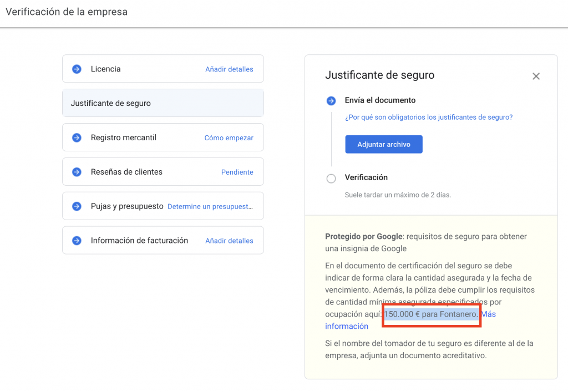
Task: Close the Justificante de seguro panel with the X
Action: click(x=536, y=76)
